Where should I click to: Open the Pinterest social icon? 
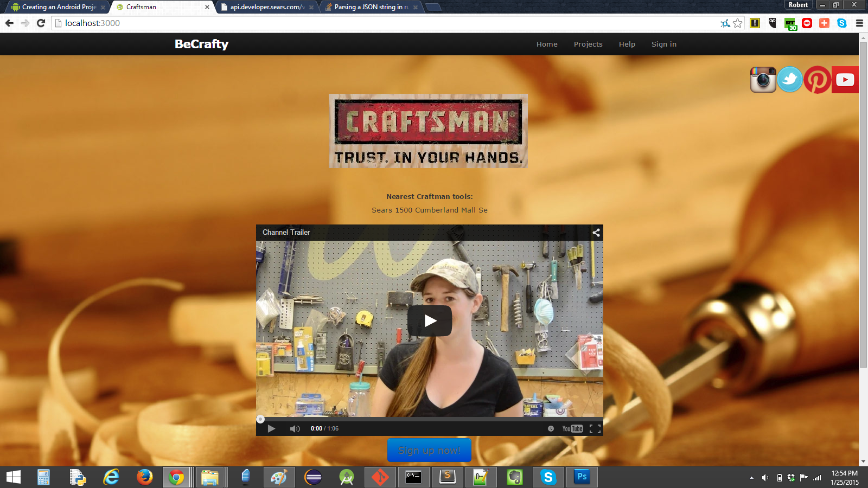[817, 80]
